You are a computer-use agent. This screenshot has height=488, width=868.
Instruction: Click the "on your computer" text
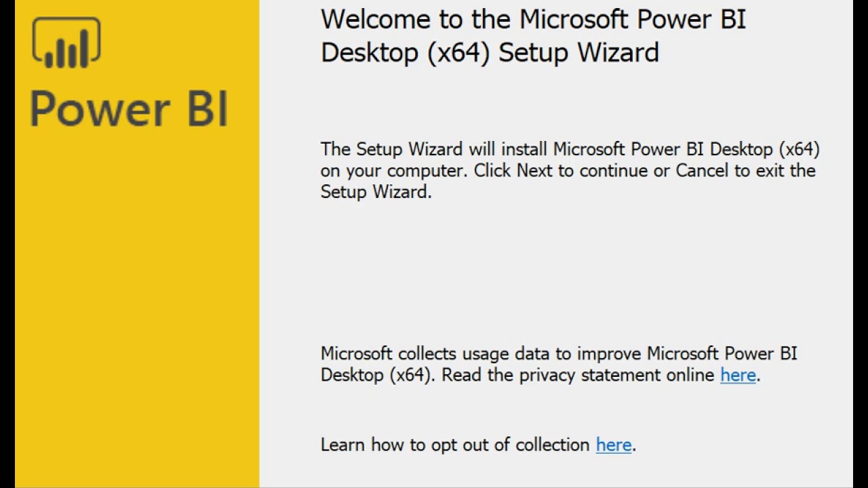(x=393, y=170)
